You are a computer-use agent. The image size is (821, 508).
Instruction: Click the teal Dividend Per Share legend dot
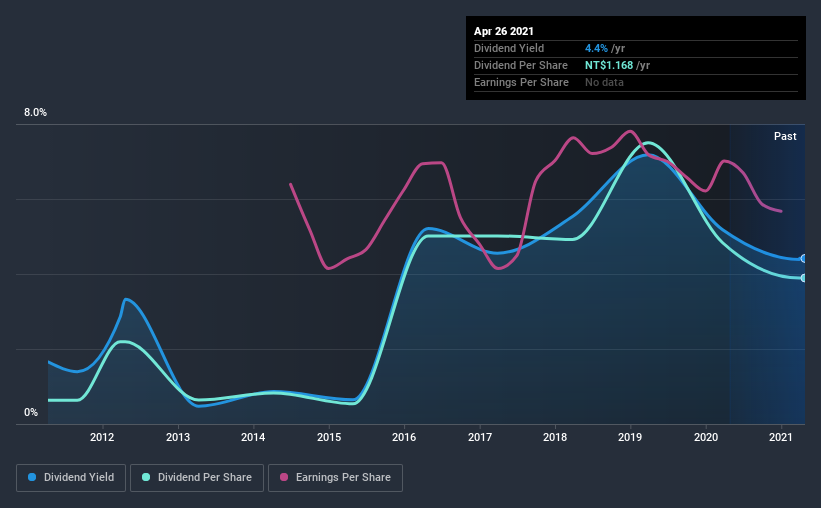[x=146, y=477]
